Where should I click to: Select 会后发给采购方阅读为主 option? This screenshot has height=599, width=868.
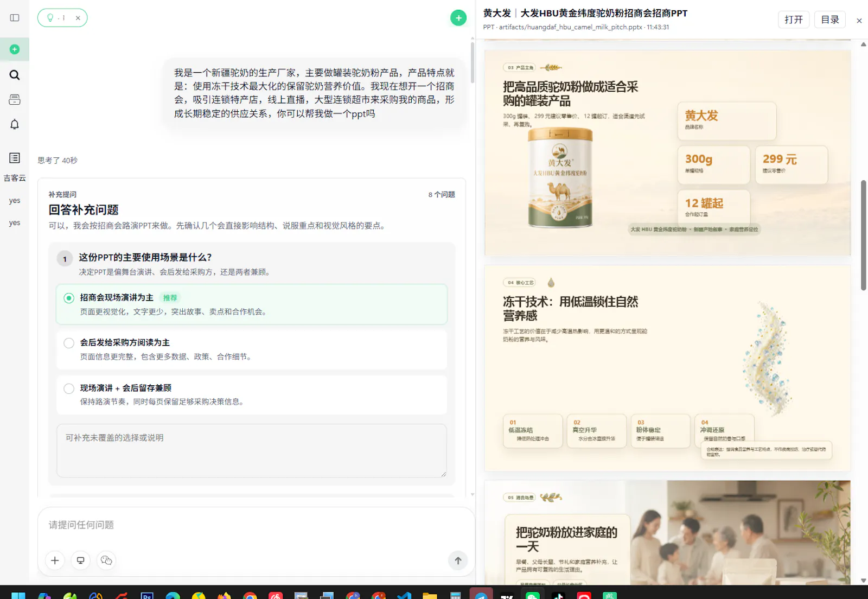coord(252,349)
